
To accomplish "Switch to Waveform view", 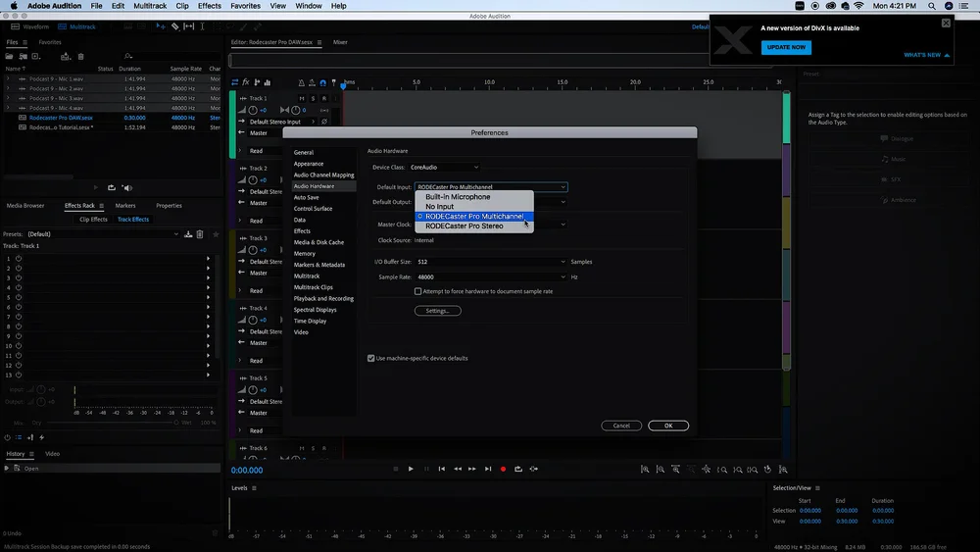I will [30, 26].
